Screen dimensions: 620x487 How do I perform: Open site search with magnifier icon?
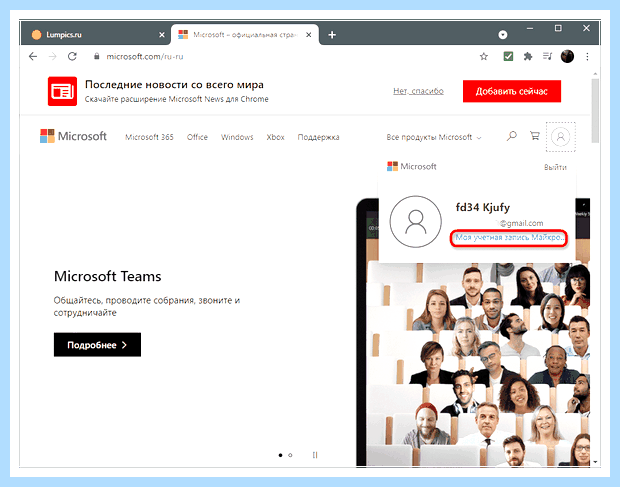[512, 136]
